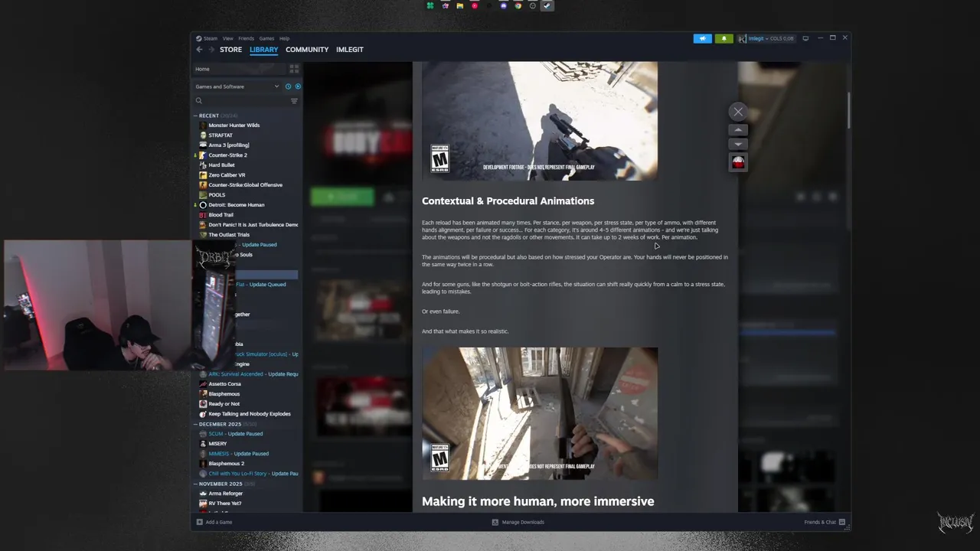980x551 pixels.
Task: Select POOLS in the library list
Action: coord(217,195)
